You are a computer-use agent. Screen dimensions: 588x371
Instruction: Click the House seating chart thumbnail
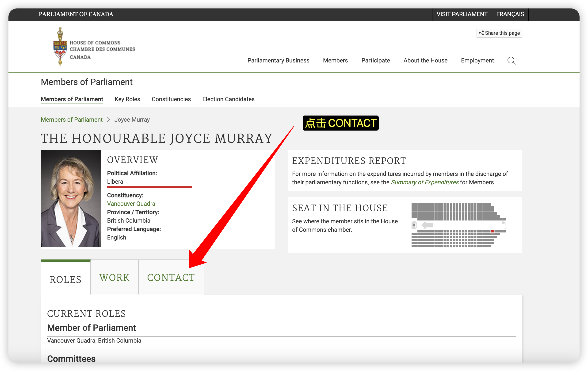point(458,225)
